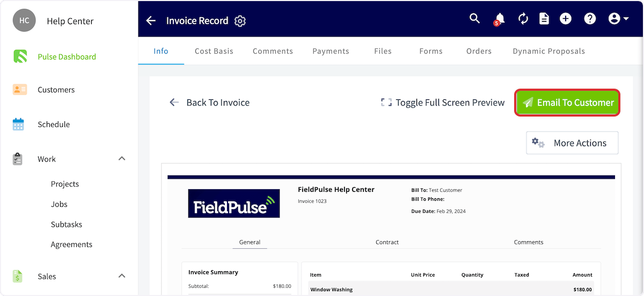Open Schedule in sidebar
Viewport: 644px width, 296px height.
pos(54,124)
